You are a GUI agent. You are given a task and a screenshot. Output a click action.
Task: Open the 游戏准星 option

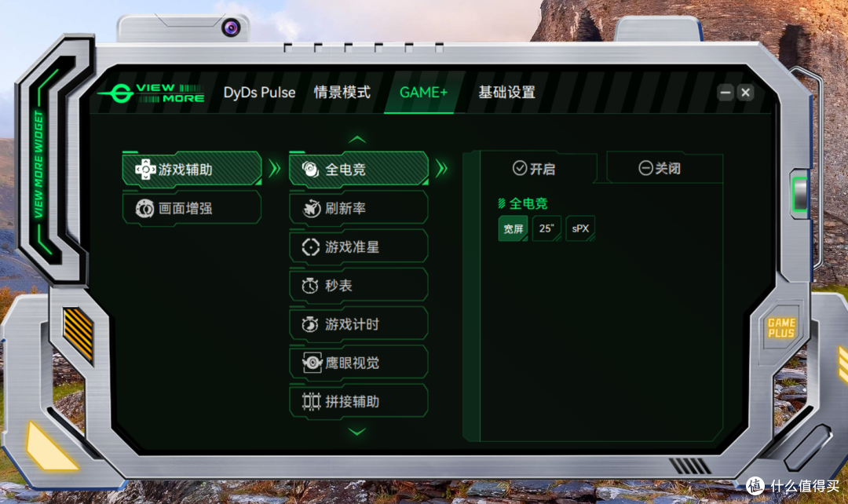pyautogui.click(x=359, y=247)
